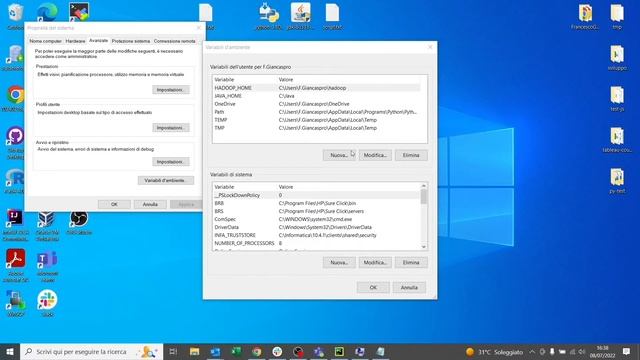Launch OBS Studio from the desktop
Screen dimensions: 640x360
[x=78, y=222]
